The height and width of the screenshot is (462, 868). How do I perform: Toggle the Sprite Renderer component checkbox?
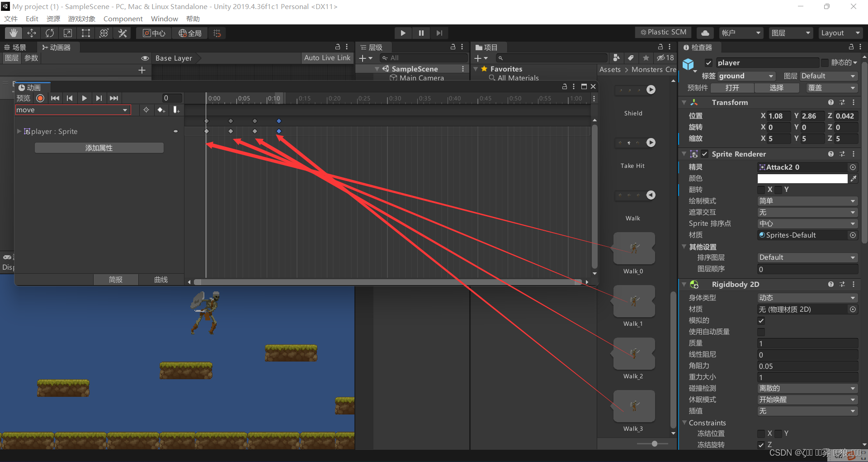pos(705,154)
